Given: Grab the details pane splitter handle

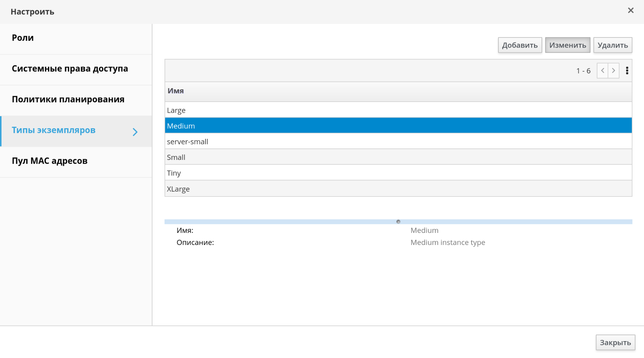Looking at the screenshot, I should coord(398,222).
